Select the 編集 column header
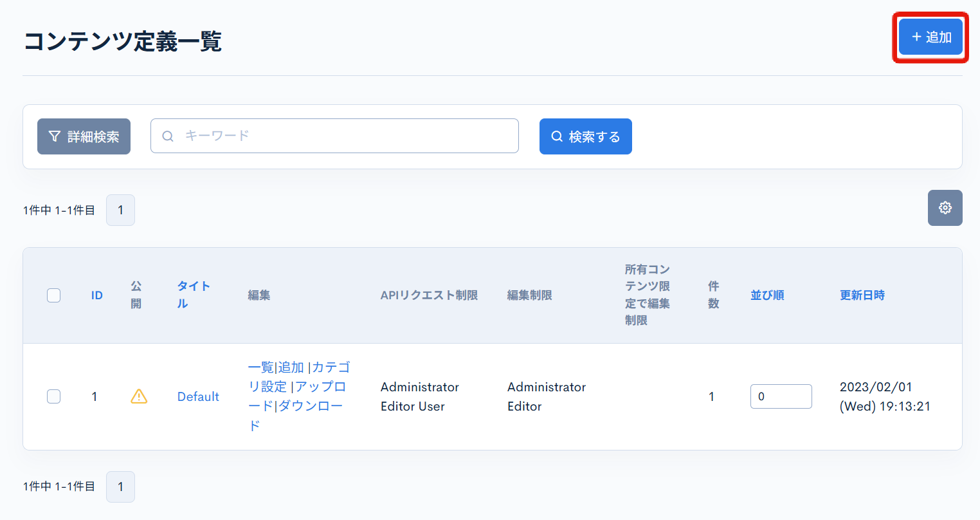Viewport: 980px width, 520px height. pos(259,295)
